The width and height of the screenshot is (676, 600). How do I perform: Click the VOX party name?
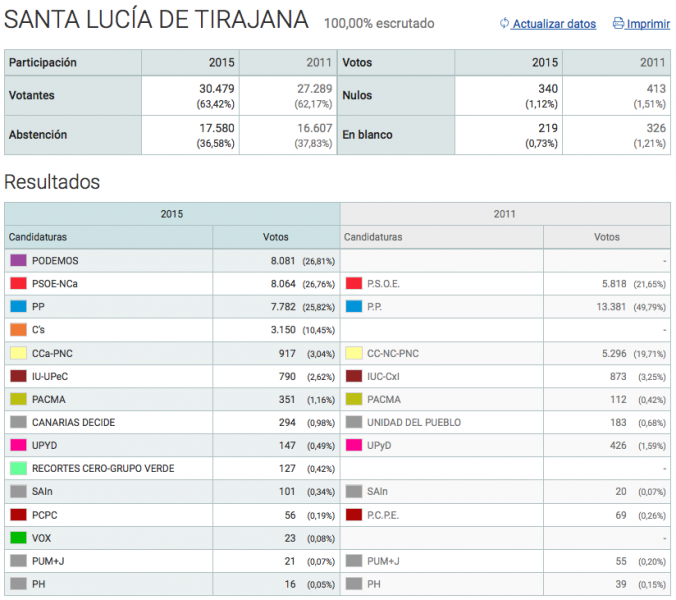pyautogui.click(x=41, y=538)
